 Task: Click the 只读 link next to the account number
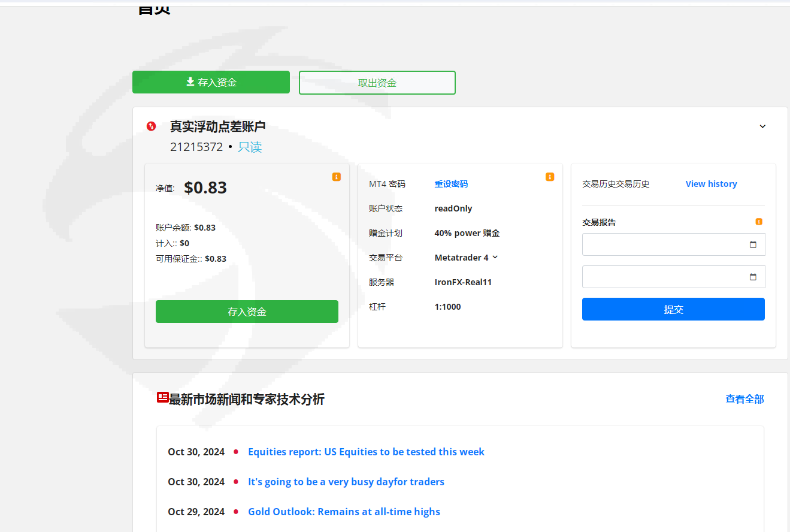(250, 147)
